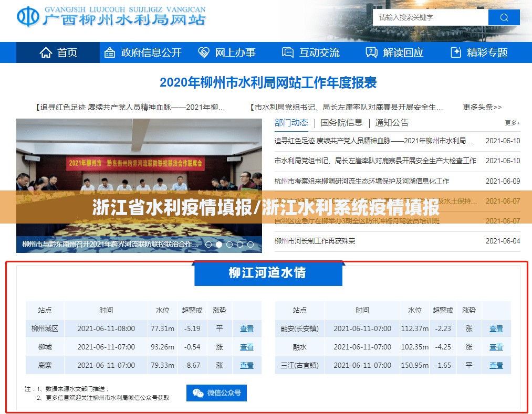The width and height of the screenshot is (532, 414).
Task: Open the 首页 navigation item
Action: [x=58, y=52]
